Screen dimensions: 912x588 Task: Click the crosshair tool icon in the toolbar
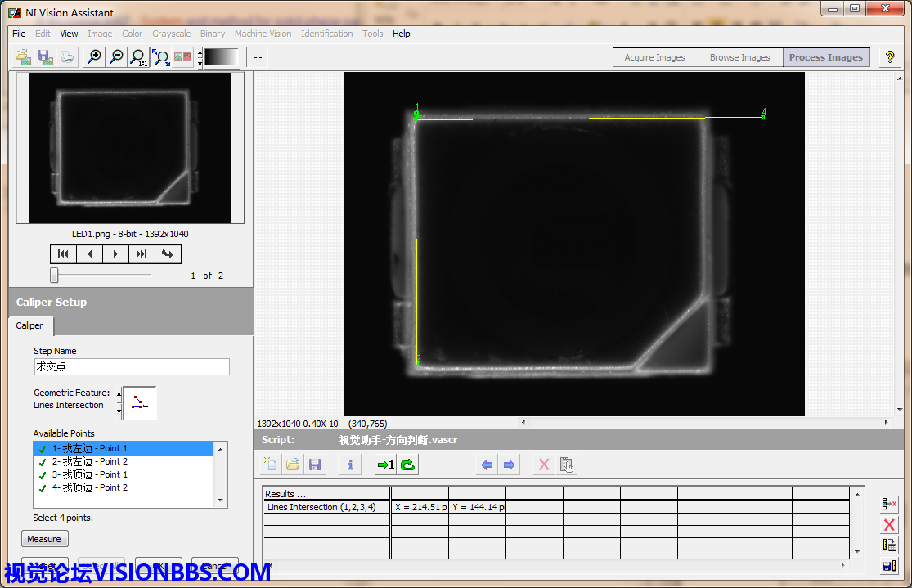coord(258,57)
